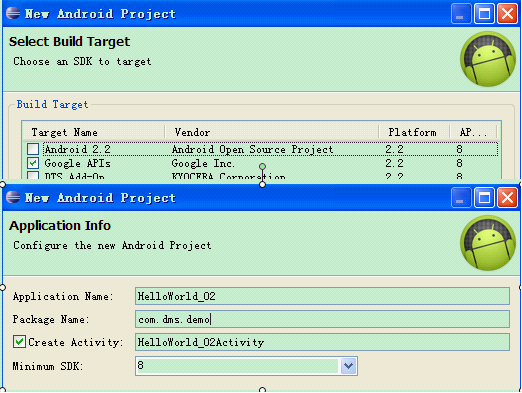
Task: Edit the Create Activity name field
Action: 322,342
